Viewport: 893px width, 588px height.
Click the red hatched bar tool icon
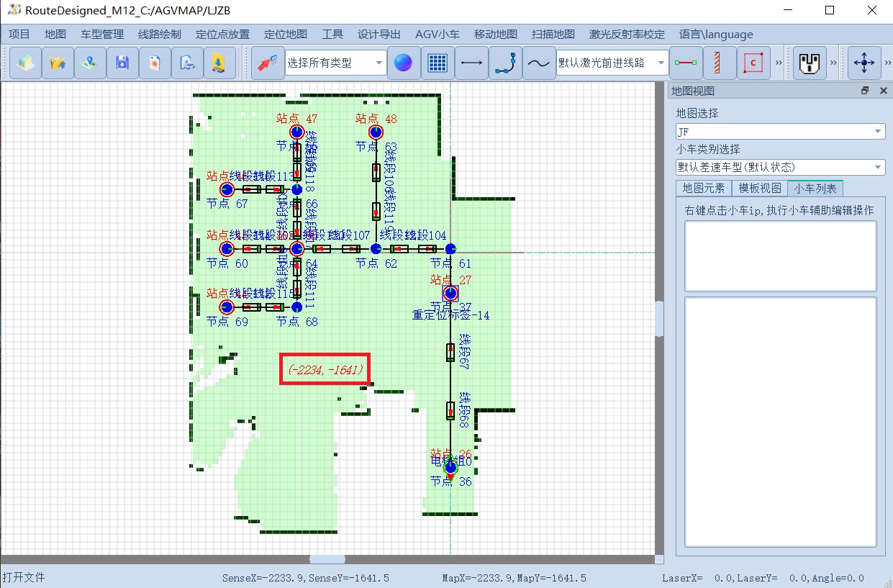pyautogui.click(x=719, y=63)
